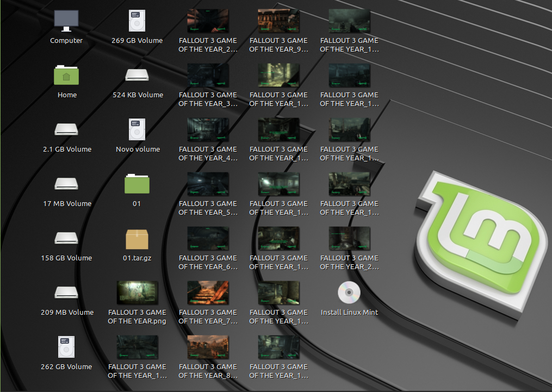Launch the Install Linux Mint disc icon
This screenshot has width=552, height=392.
349,293
